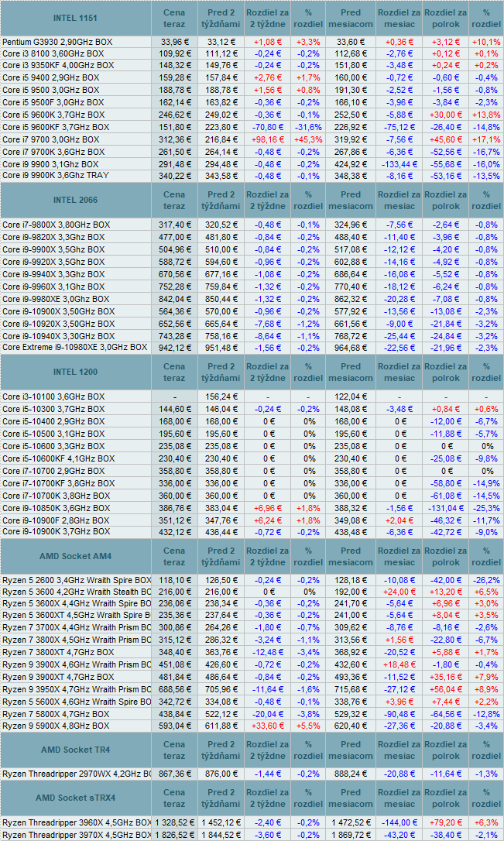Select Core i9-10900F 2,8GHz BOX

pyautogui.click(x=56, y=521)
